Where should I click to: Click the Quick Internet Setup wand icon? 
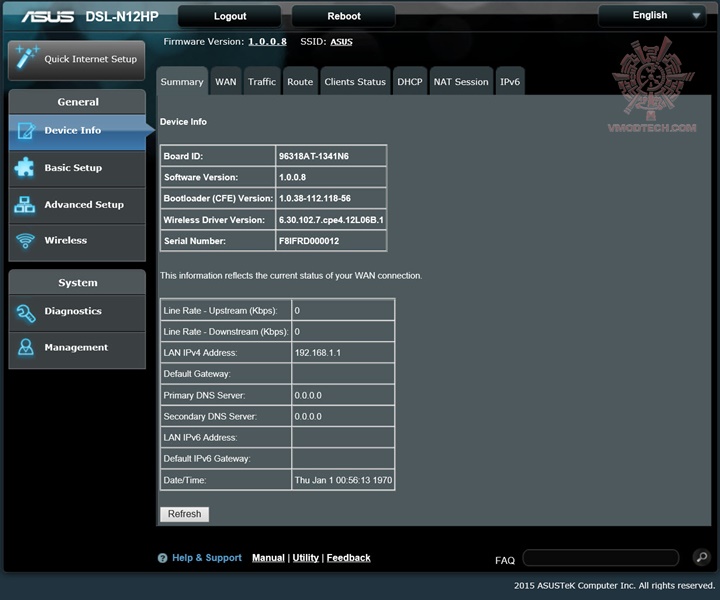[x=27, y=57]
